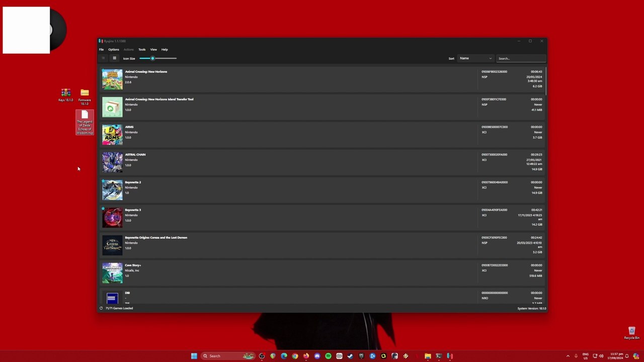Viewport: 644px width, 362px height.
Task: Open the terminal from taskbar
Action: click(x=439, y=356)
